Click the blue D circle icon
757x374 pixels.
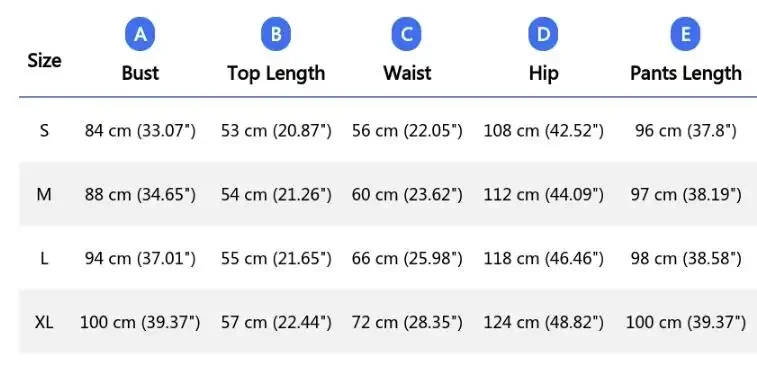coord(543,34)
